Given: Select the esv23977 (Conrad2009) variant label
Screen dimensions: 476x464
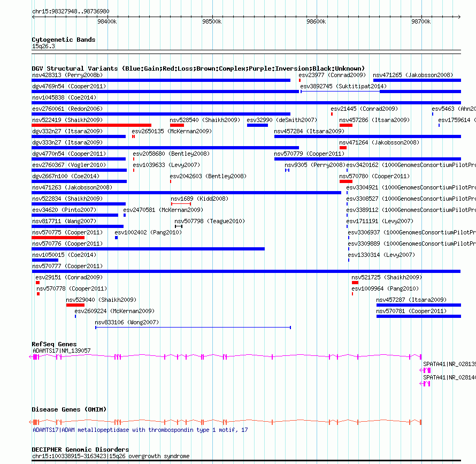Looking at the screenshot, I should point(332,75).
